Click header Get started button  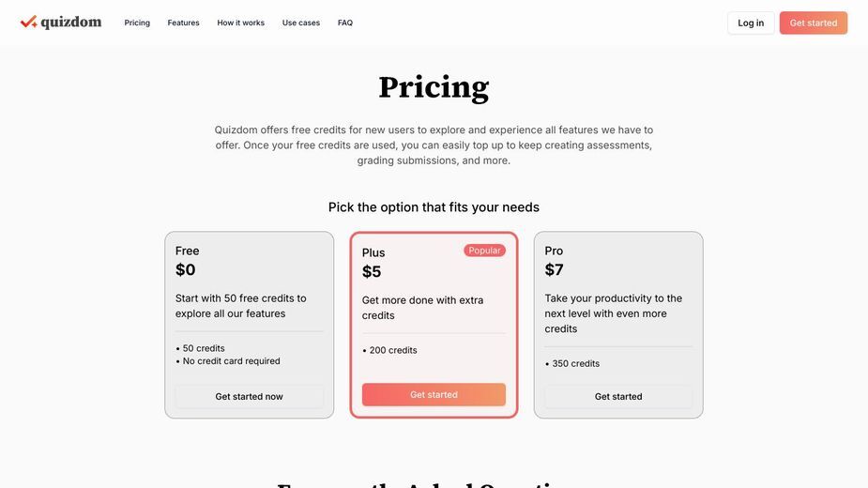pos(814,23)
